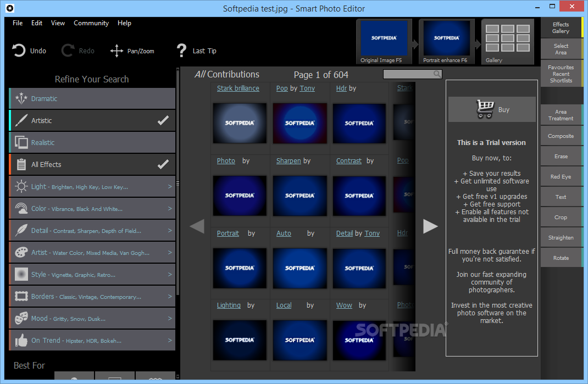Activate the Pan/Zoom crosshair tool

117,51
